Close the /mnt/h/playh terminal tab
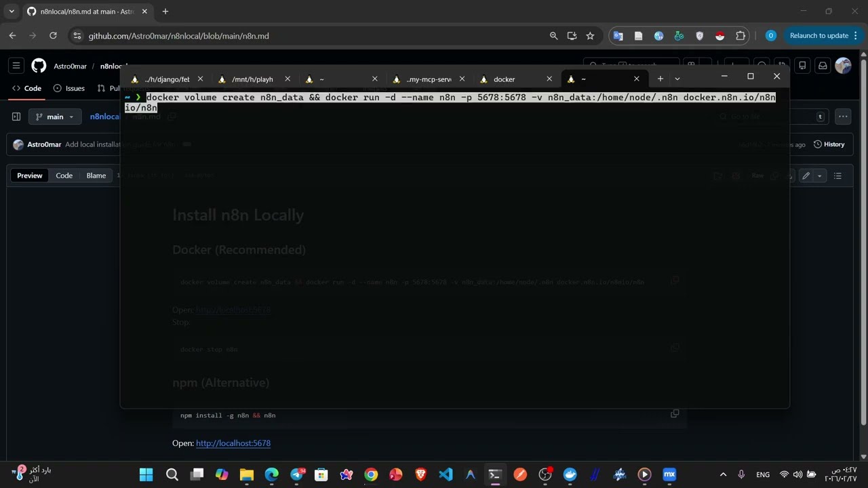Image resolution: width=868 pixels, height=488 pixels. pos(287,79)
